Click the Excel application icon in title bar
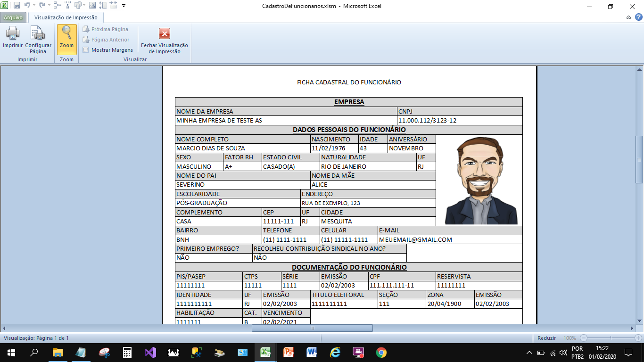The width and height of the screenshot is (644, 362). tap(4, 6)
